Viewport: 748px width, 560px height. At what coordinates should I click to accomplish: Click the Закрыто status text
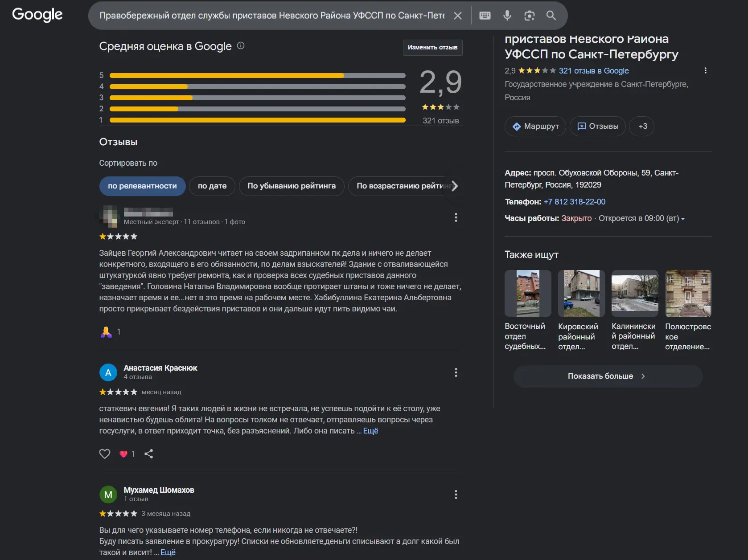pyautogui.click(x=576, y=218)
